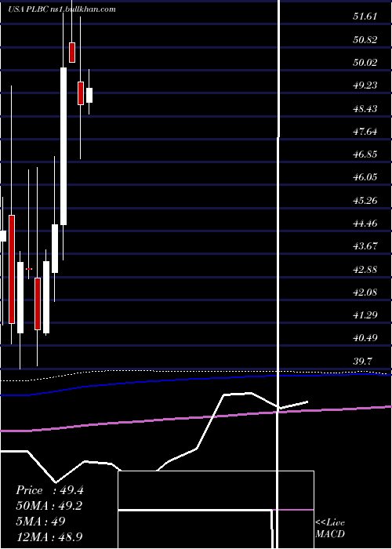Click the Live MACD label
The image size is (392, 549).
[x=330, y=528]
